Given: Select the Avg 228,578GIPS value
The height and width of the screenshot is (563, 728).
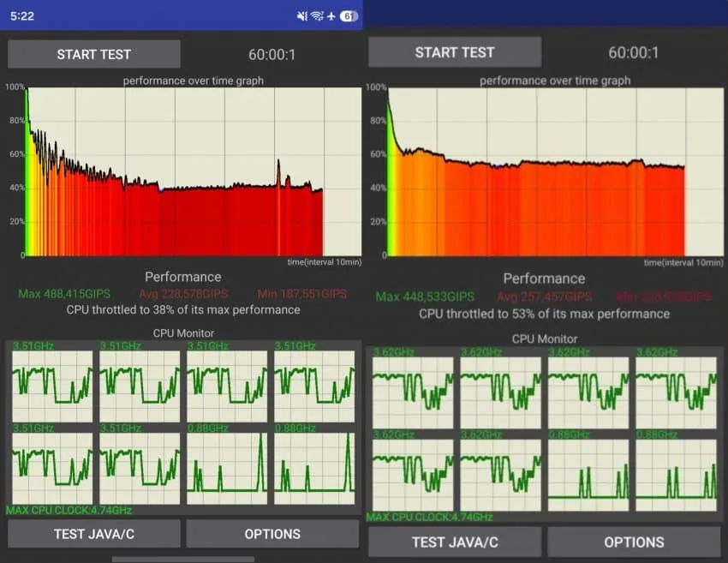Looking at the screenshot, I should 183,294.
